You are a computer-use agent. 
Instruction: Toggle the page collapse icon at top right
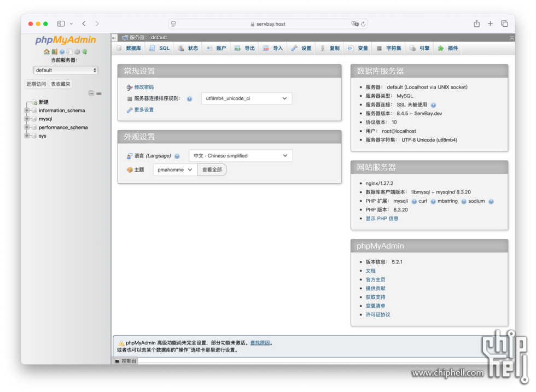coord(512,38)
